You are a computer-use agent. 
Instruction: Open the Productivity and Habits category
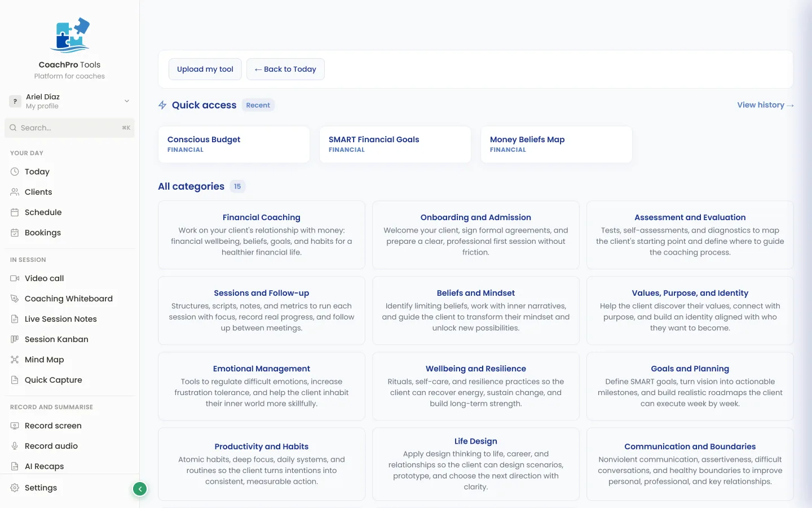point(262,464)
